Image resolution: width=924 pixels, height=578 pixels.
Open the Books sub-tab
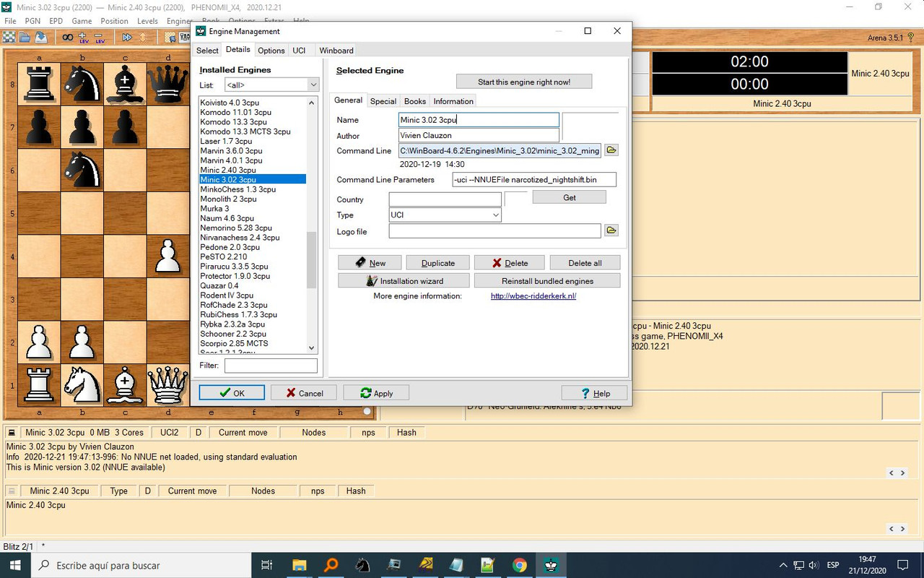[x=415, y=101]
